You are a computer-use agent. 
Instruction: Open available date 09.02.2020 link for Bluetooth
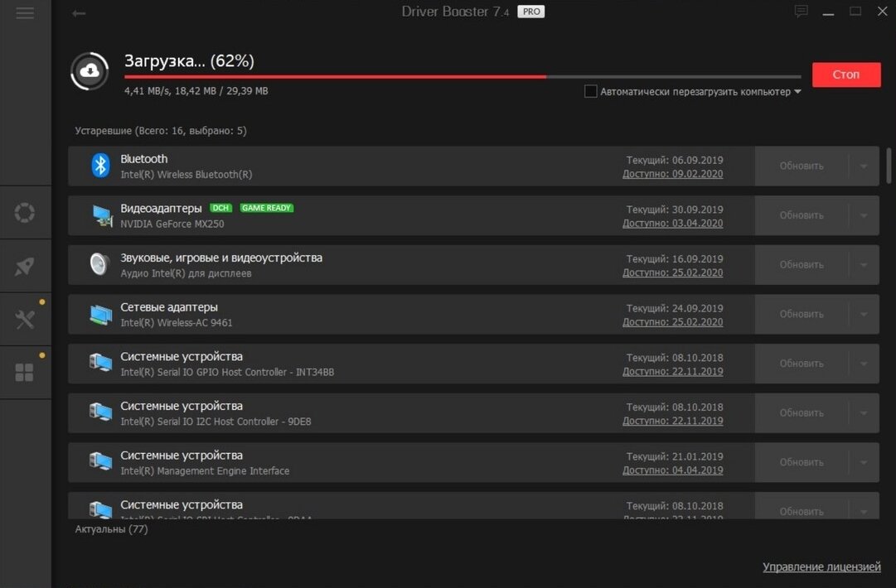coord(672,174)
